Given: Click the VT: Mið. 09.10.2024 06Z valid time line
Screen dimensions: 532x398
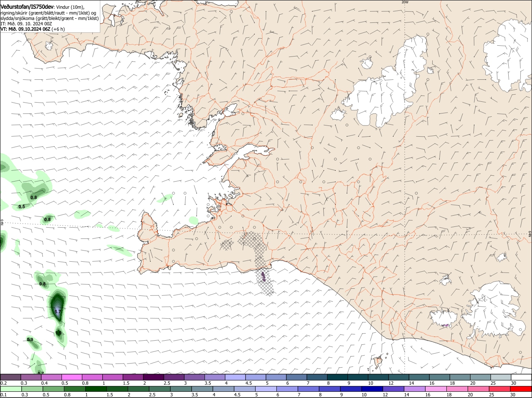Looking at the screenshot, I should (32, 29).
